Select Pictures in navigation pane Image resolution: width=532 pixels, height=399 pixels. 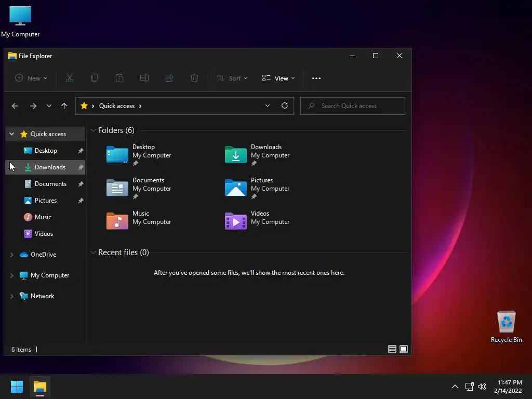[46, 201]
